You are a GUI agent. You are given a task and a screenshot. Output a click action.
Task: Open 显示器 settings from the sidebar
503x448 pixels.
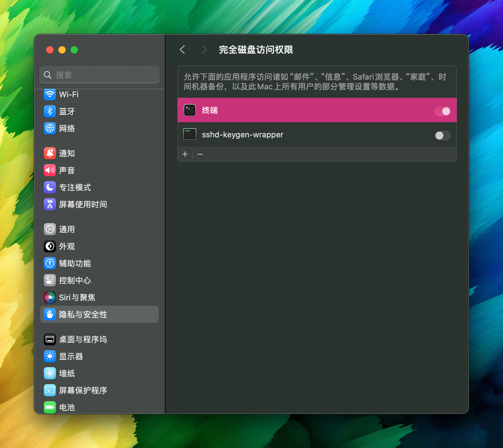pos(71,356)
